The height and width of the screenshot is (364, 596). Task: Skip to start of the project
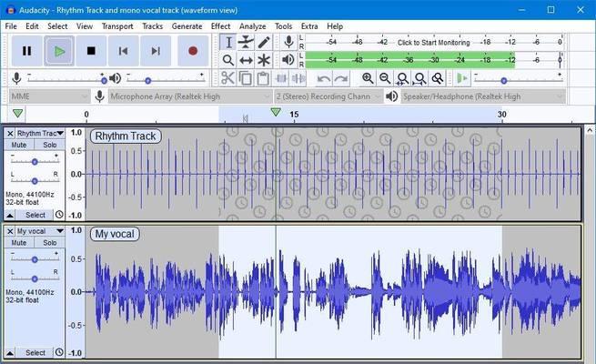[123, 51]
